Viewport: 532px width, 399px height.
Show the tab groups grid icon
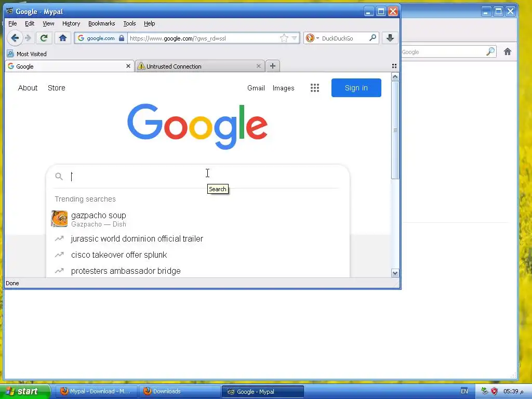pyautogui.click(x=394, y=66)
